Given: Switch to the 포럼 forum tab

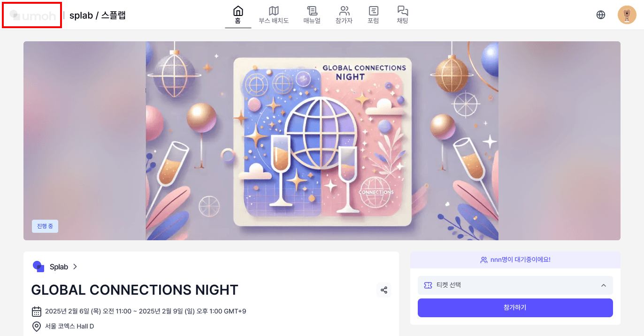Looking at the screenshot, I should coord(373,15).
